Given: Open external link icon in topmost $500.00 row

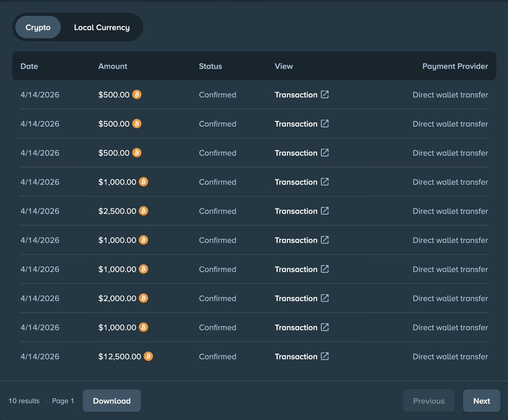Looking at the screenshot, I should (325, 94).
